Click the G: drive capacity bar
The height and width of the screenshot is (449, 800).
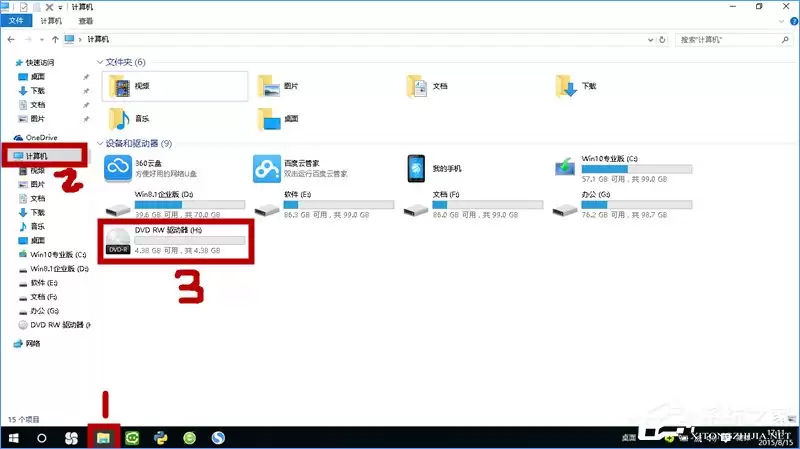click(x=637, y=204)
